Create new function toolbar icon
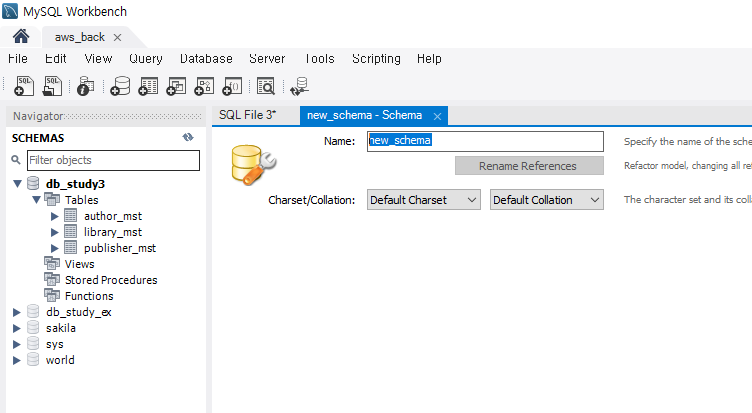Viewport: 752px width, 413px height. (232, 86)
